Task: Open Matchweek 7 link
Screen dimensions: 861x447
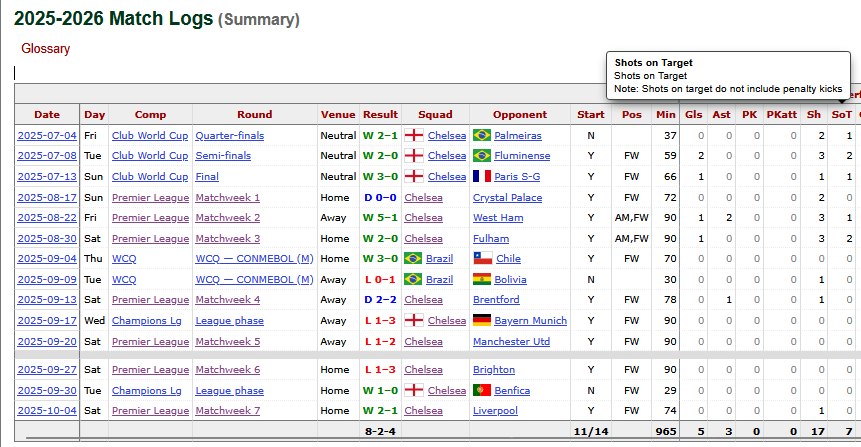Action: pos(228,411)
